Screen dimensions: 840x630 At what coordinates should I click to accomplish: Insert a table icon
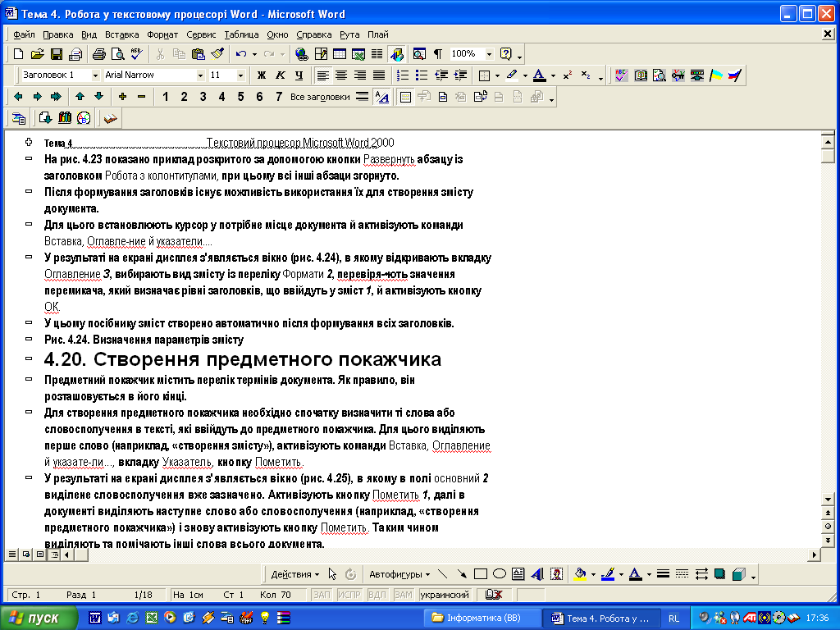click(339, 53)
